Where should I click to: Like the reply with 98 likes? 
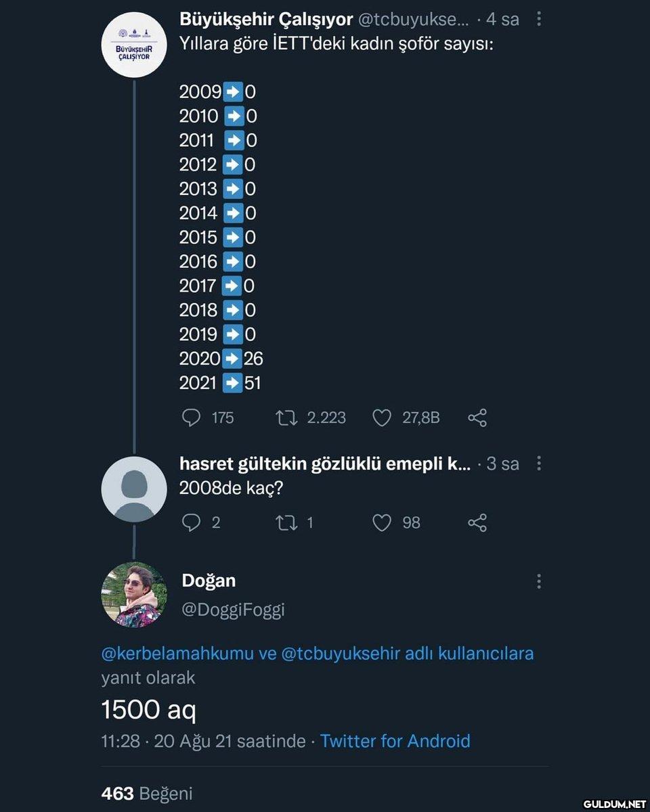[x=382, y=522]
